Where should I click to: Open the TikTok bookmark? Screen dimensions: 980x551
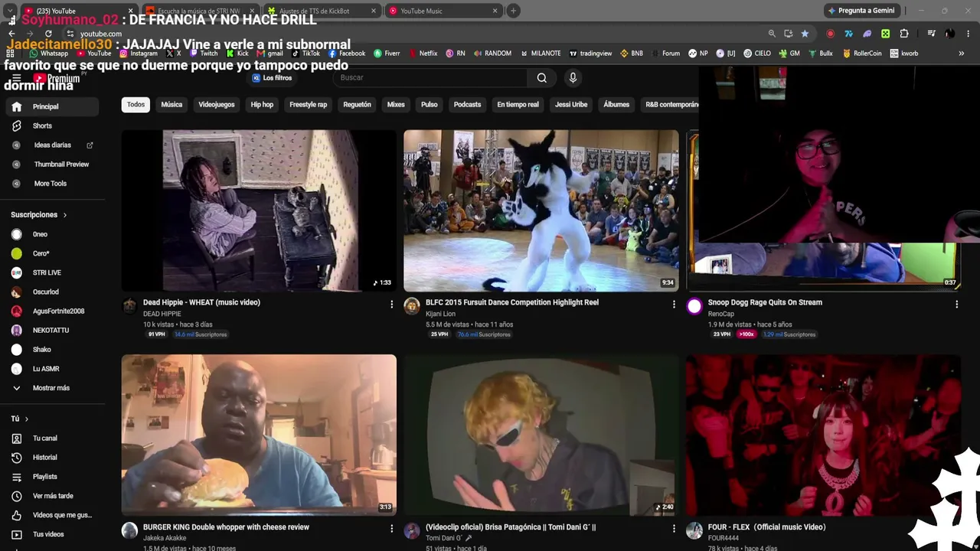point(305,54)
